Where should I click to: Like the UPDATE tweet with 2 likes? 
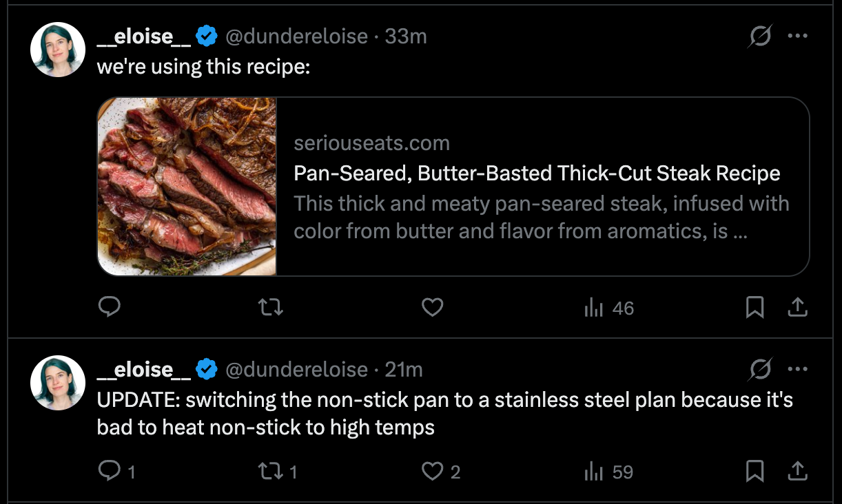click(x=432, y=471)
